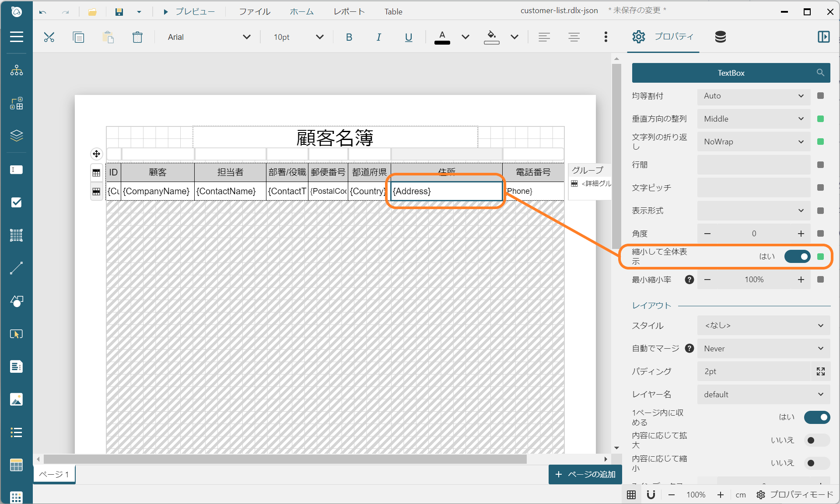Open the more options vertical dots menu
The width and height of the screenshot is (840, 504).
[605, 37]
